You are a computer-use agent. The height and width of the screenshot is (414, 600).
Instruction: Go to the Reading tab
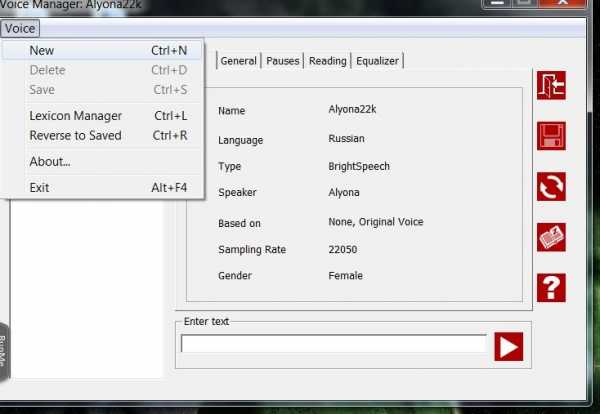pyautogui.click(x=327, y=61)
